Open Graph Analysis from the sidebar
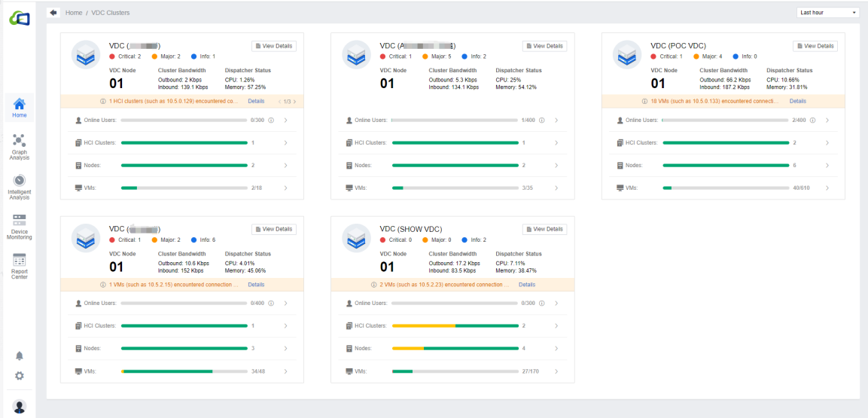Image resolution: width=868 pixels, height=418 pixels. [20, 146]
